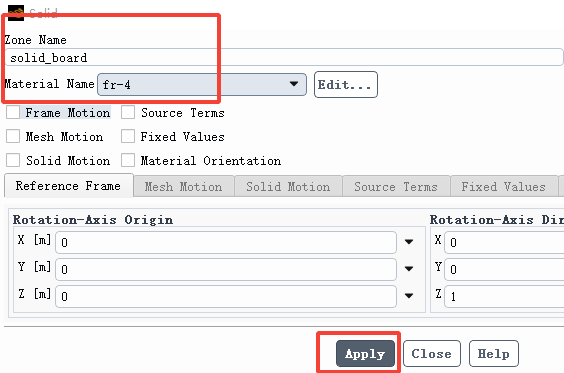Expand the Z origin field dropdown arrow

point(409,296)
